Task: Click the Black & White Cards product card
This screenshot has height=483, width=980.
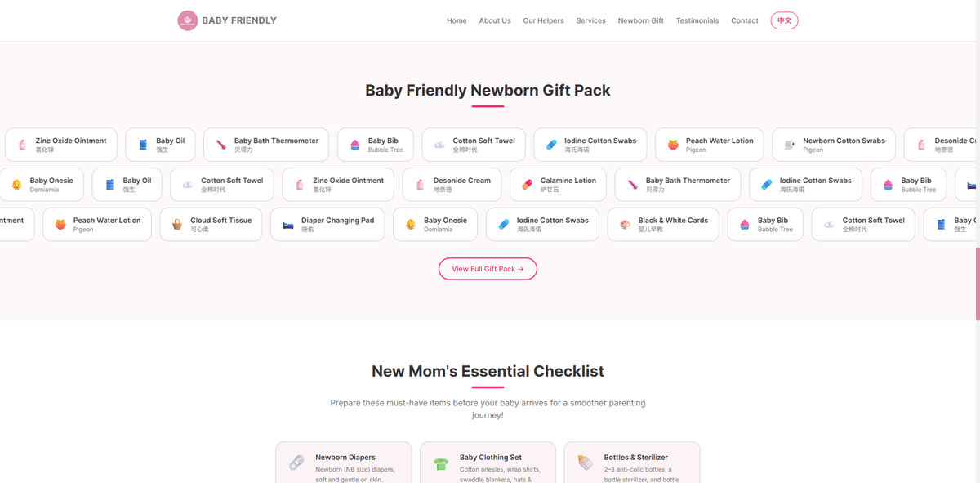Action: (662, 223)
